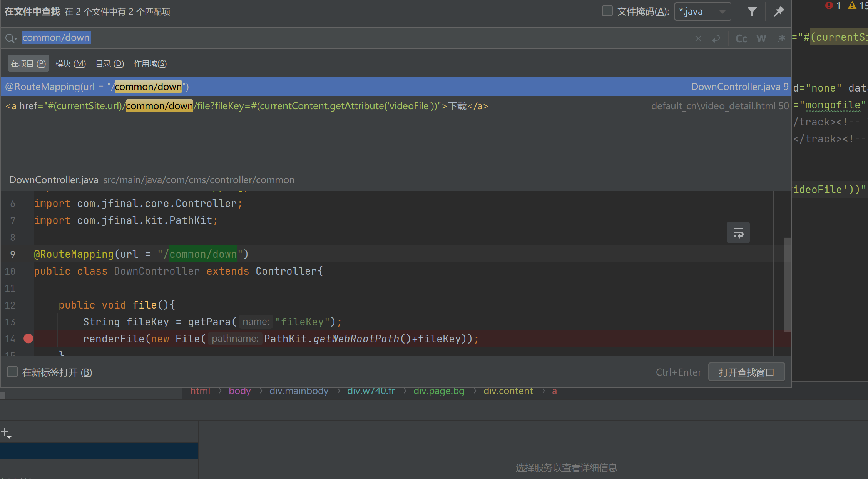
Task: Click body in the breadcrumb bar
Action: 239,391
